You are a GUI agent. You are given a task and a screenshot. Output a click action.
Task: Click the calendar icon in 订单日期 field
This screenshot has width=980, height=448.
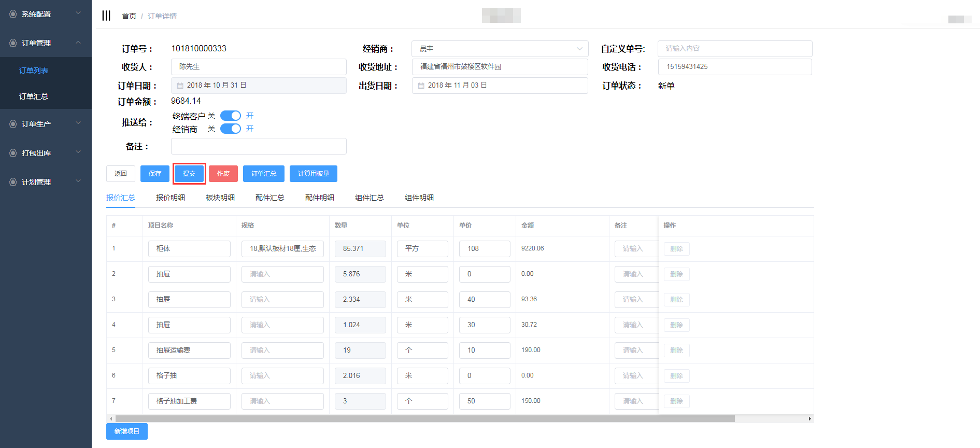tap(180, 86)
